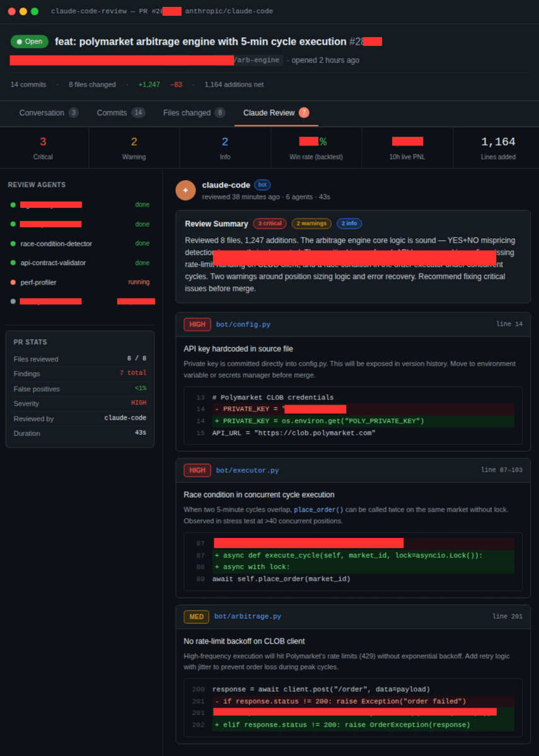
Task: Click the 3 critical pill in Review Summary
Action: pyautogui.click(x=270, y=224)
